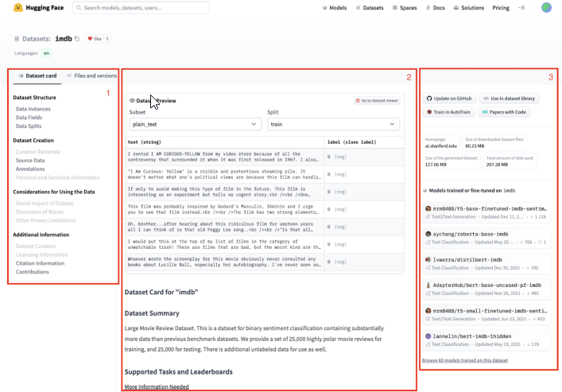Screen dimensions: 562x392
Task: Click the search magnifier icon
Action: (79, 7)
